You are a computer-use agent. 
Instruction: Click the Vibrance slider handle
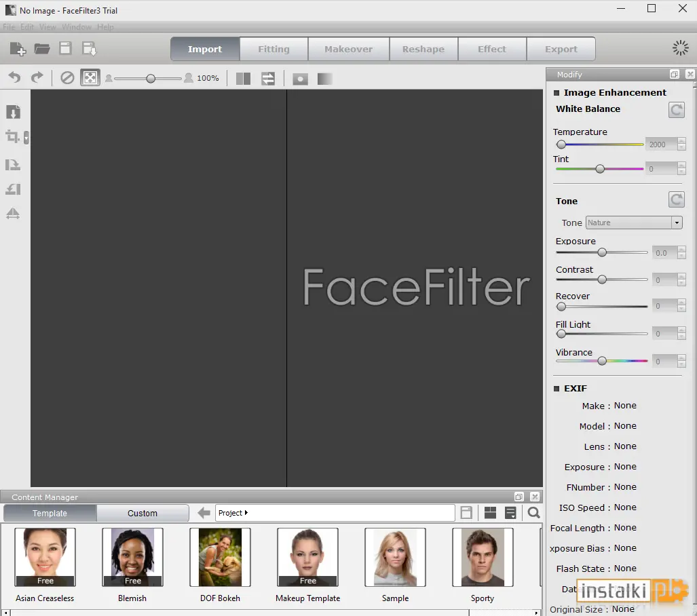click(602, 361)
